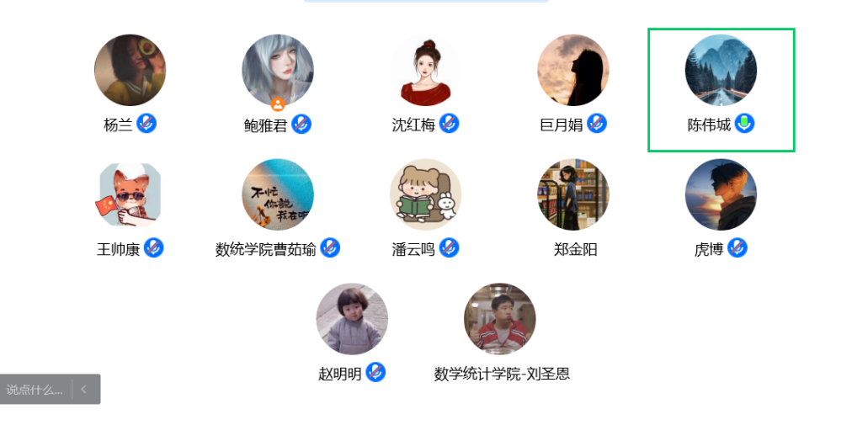Click the muted microphone icon beside 杨兰
The image size is (868, 441).
tap(146, 124)
